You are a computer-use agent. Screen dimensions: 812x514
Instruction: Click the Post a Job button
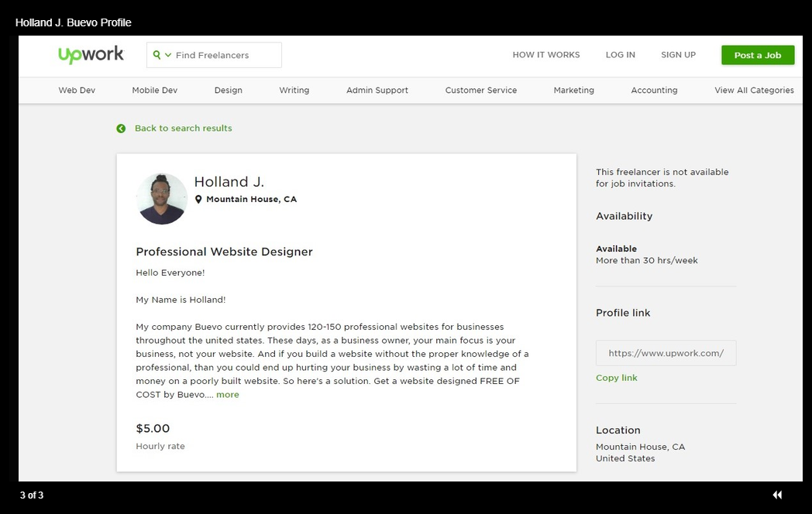[x=758, y=56]
